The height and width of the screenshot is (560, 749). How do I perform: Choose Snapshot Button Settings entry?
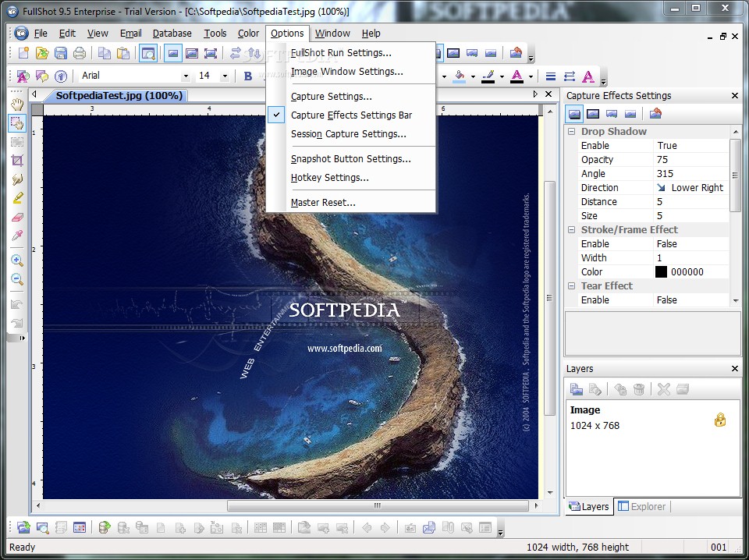350,159
